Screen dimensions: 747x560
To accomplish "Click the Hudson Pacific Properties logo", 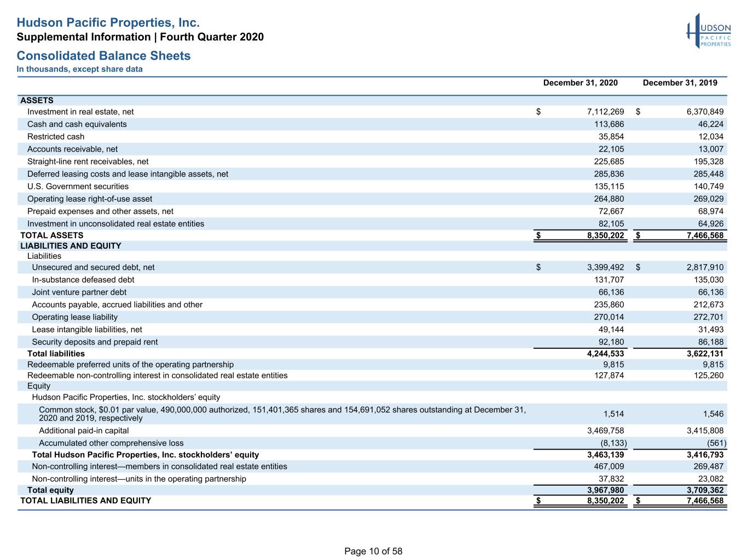I will point(709,31).
